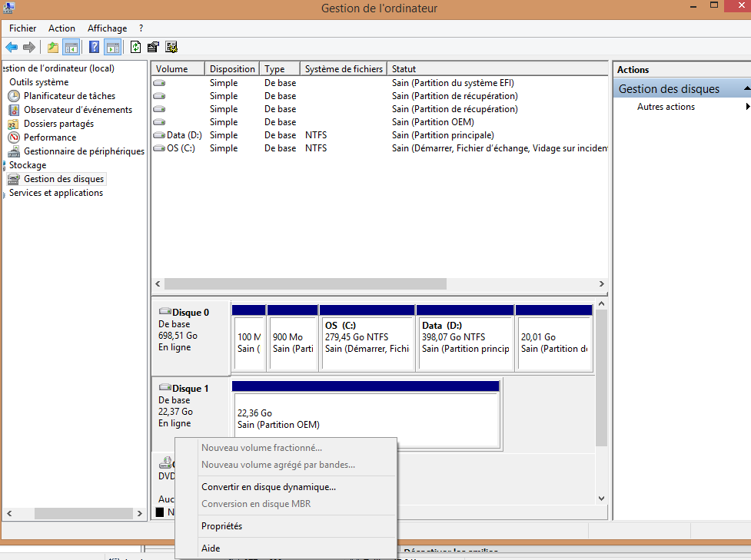Select the 22,36 Go OEM partition block
Image resolution: width=751 pixels, height=560 pixels.
coord(367,414)
